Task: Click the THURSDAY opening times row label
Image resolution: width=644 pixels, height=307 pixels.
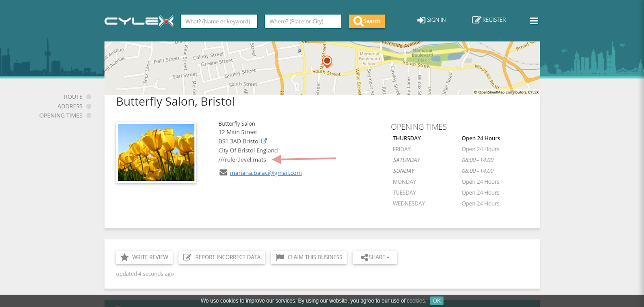Action: point(407,138)
